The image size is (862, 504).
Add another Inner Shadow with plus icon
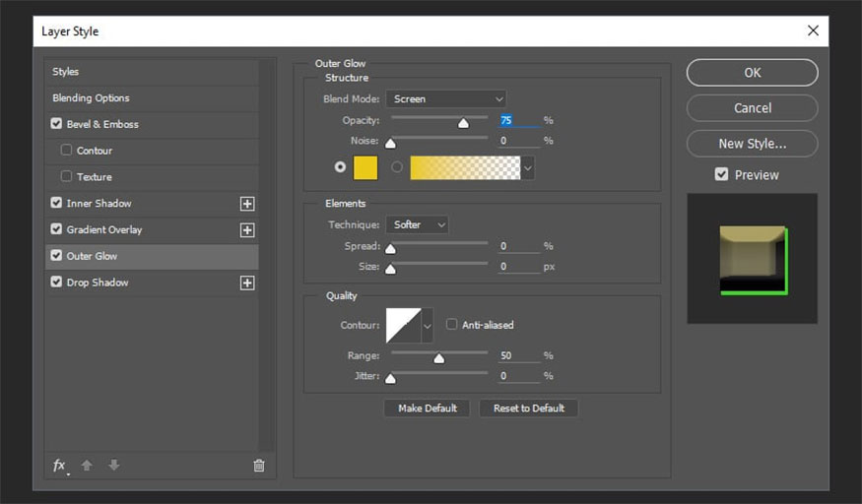coord(247,204)
